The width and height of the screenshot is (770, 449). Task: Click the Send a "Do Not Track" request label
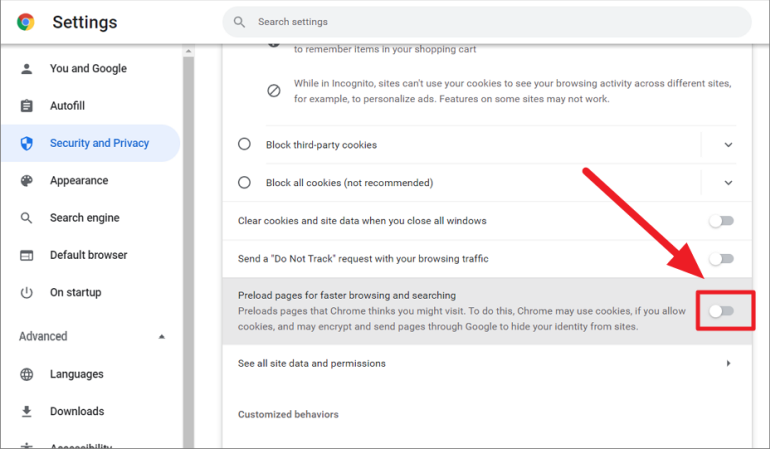coord(363,259)
